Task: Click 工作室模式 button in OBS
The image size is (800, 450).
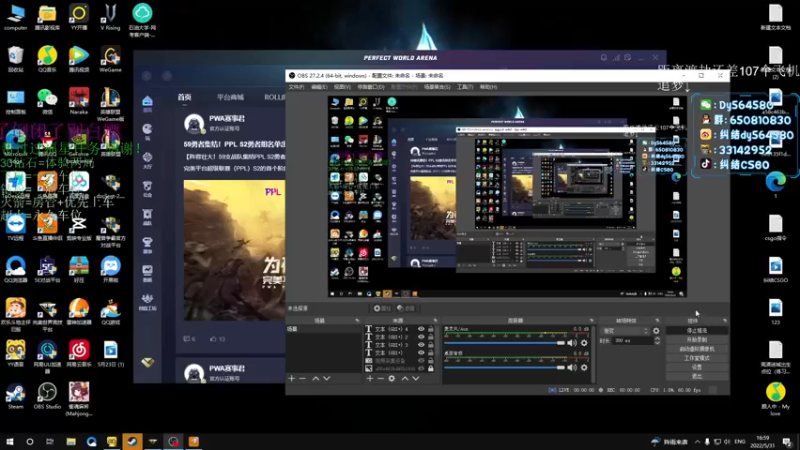Action: click(697, 358)
